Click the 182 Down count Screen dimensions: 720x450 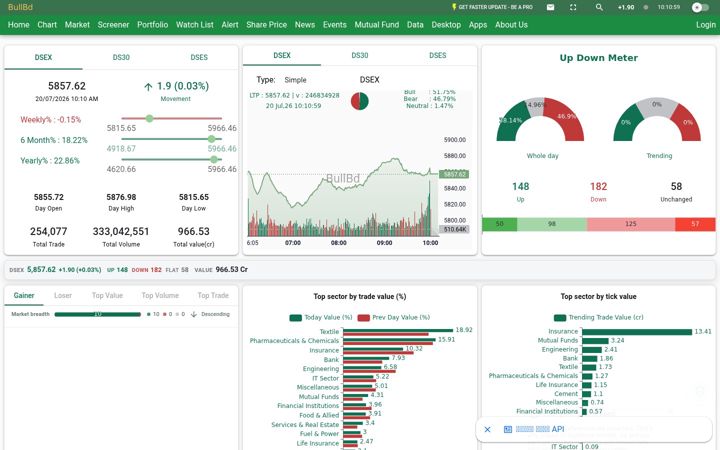tap(598, 186)
